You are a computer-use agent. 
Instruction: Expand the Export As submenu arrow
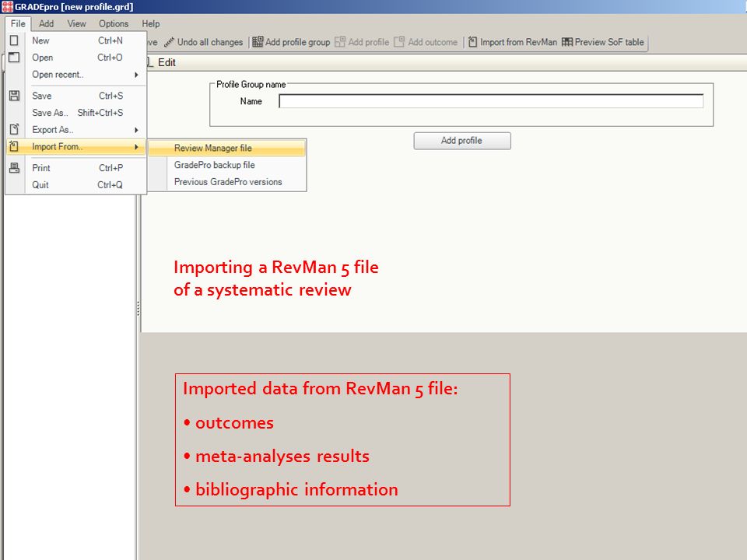coord(136,130)
